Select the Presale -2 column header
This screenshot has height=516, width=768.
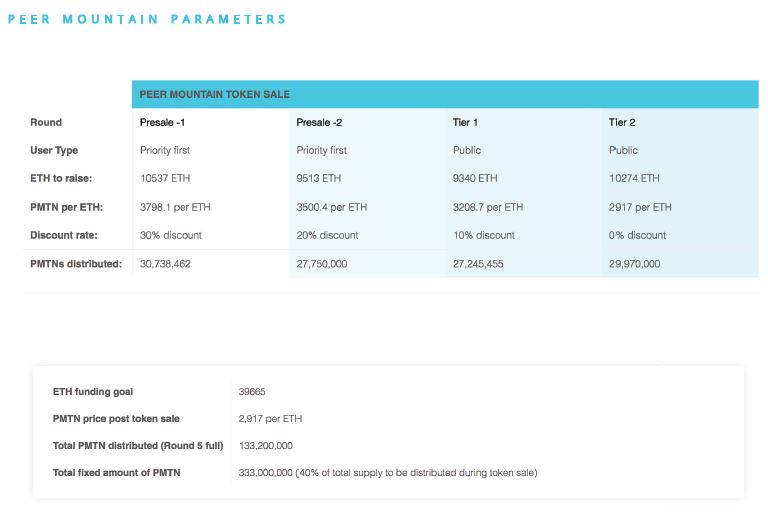pyautogui.click(x=319, y=122)
